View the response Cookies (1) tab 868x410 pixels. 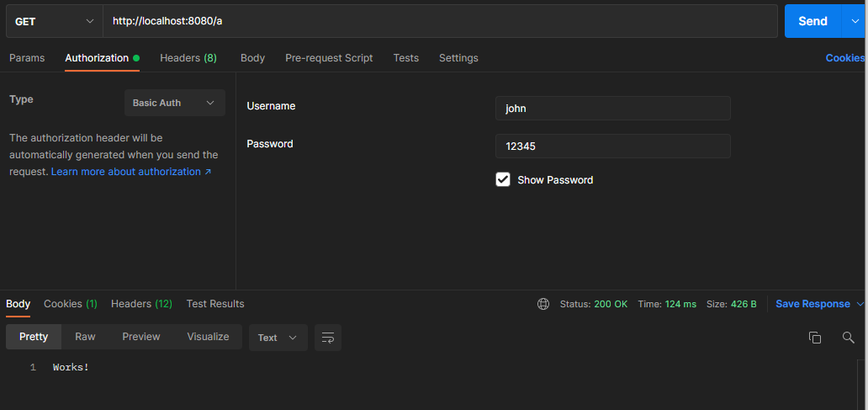[x=71, y=304]
